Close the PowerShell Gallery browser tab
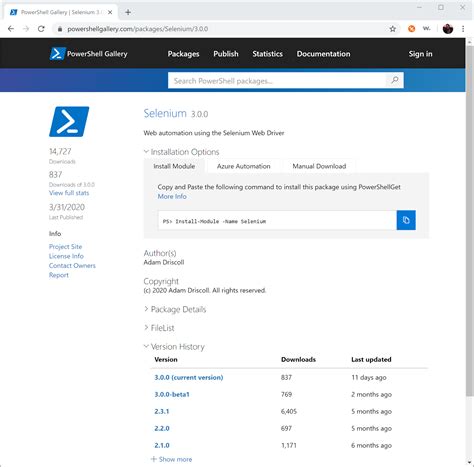474x467 pixels. pyautogui.click(x=110, y=12)
